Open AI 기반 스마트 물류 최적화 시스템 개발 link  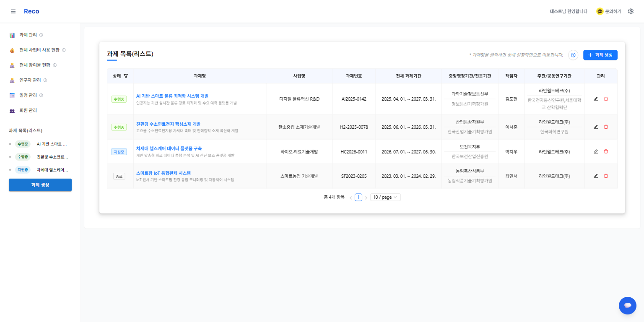[x=172, y=96]
